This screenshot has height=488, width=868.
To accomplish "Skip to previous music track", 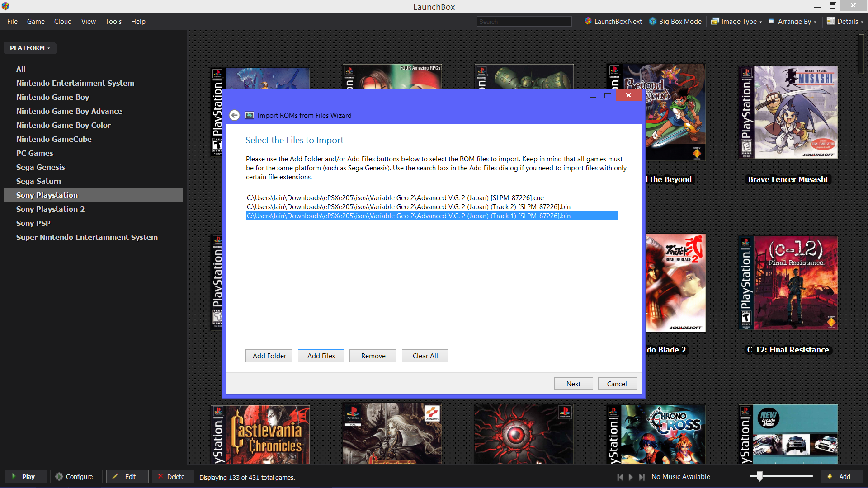I will [620, 477].
